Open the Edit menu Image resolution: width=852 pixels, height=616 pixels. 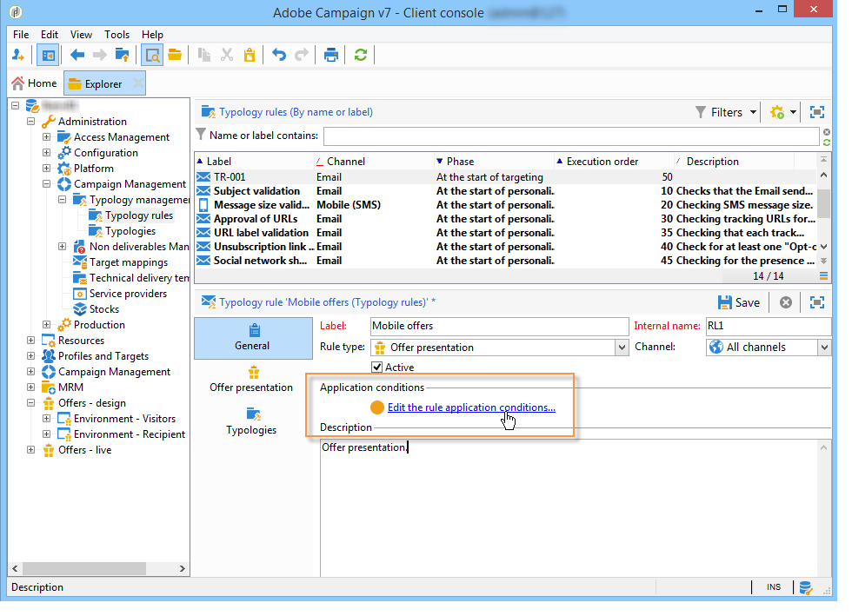pyautogui.click(x=50, y=34)
